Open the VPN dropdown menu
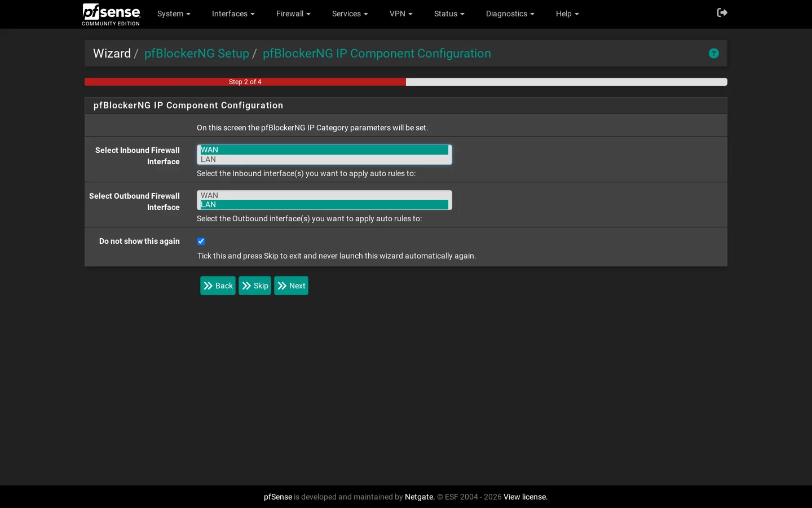 [401, 14]
